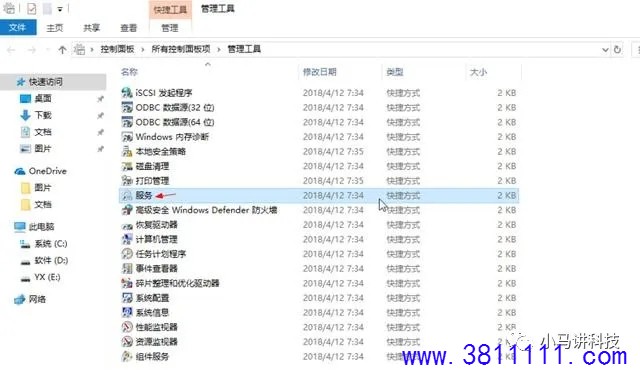Select the 事件查看器 icon
This screenshot has height=370, width=640.
[127, 268]
